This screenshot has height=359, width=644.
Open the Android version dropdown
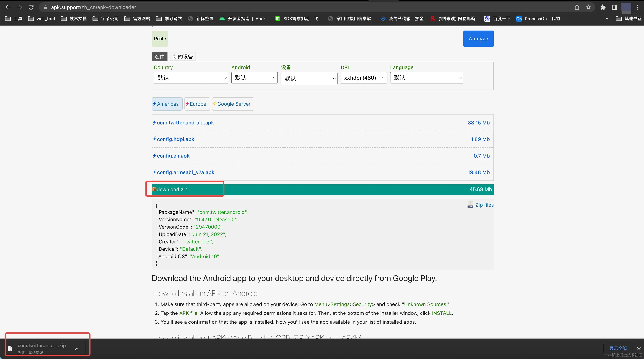click(x=254, y=78)
